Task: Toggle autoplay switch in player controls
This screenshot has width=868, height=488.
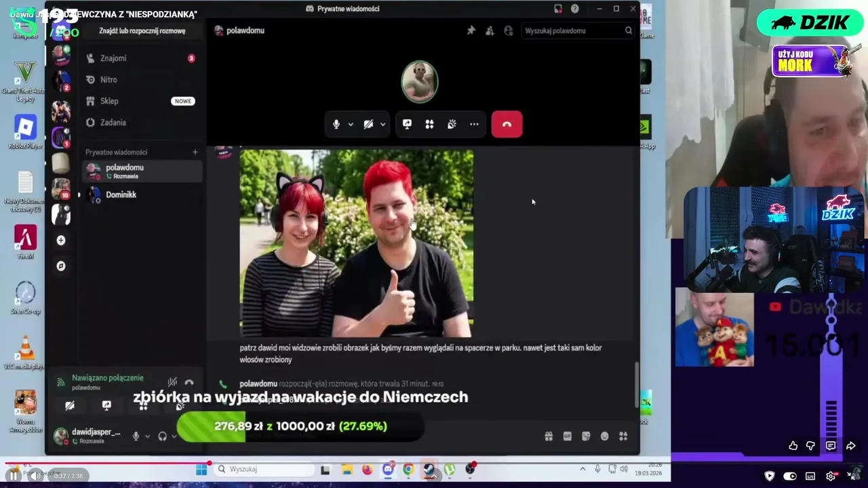Action: point(790,476)
